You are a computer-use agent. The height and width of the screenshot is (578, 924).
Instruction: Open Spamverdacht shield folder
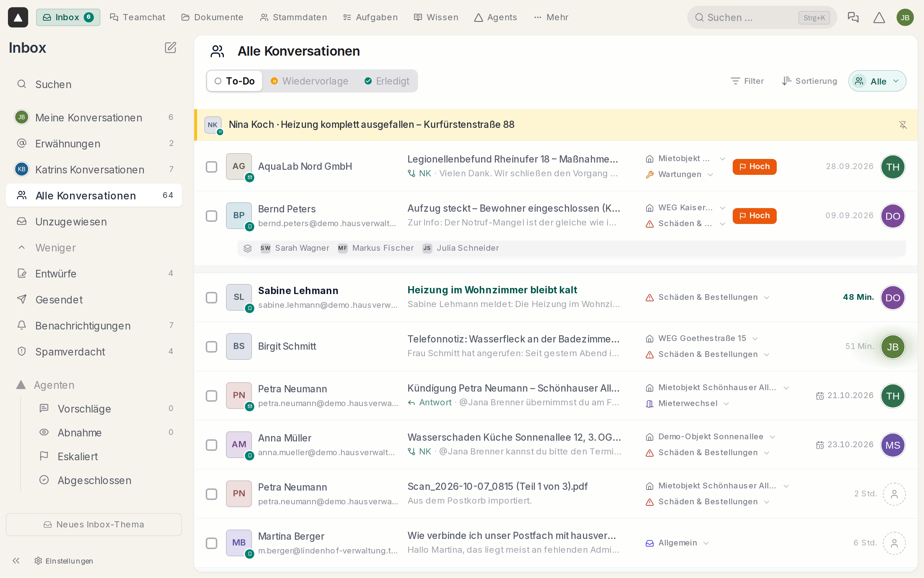tap(94, 351)
